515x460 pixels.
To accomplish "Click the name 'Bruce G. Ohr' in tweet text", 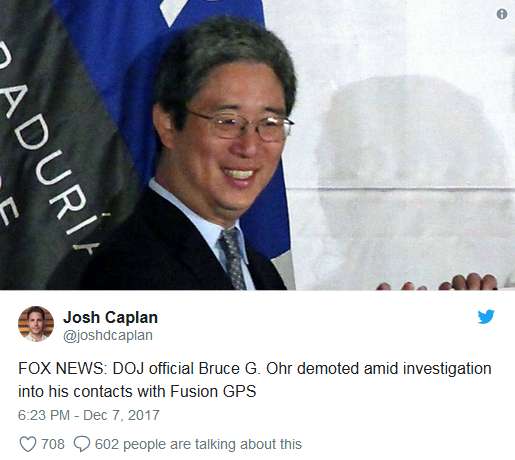I will 245,369.
